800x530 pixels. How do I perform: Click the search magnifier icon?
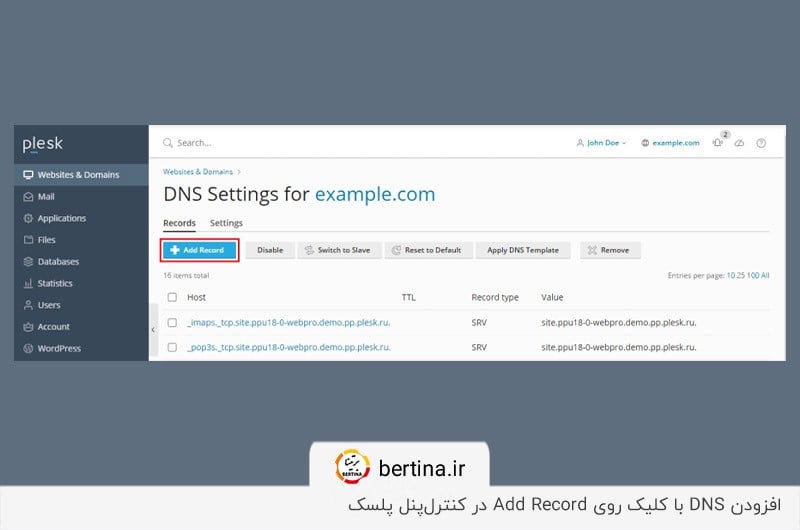pos(167,143)
